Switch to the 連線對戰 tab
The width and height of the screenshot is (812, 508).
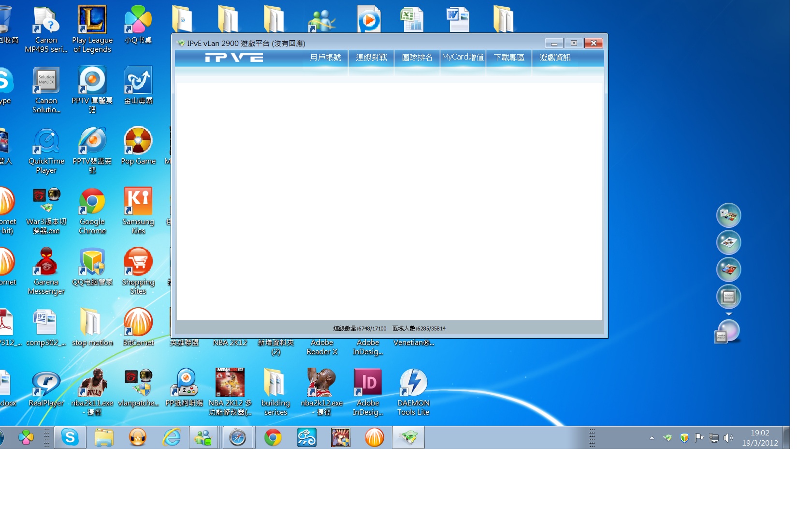(x=371, y=58)
